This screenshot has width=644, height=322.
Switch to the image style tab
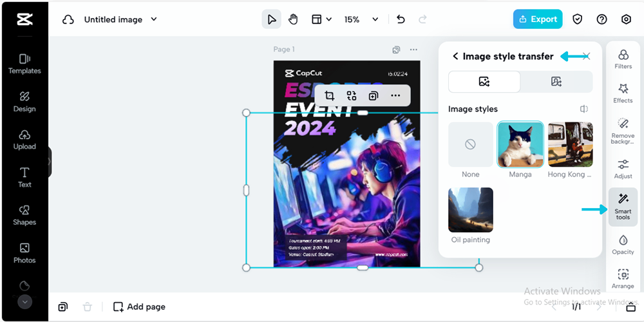484,82
